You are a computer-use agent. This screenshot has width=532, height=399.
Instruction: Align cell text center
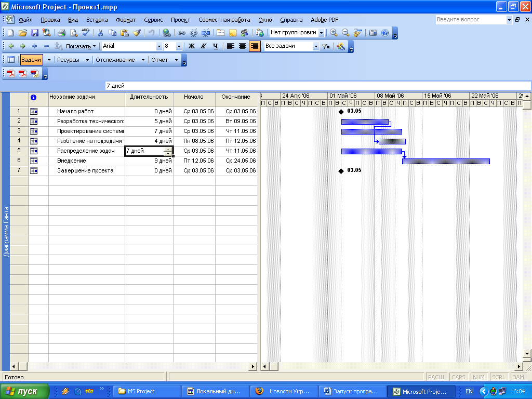point(242,46)
